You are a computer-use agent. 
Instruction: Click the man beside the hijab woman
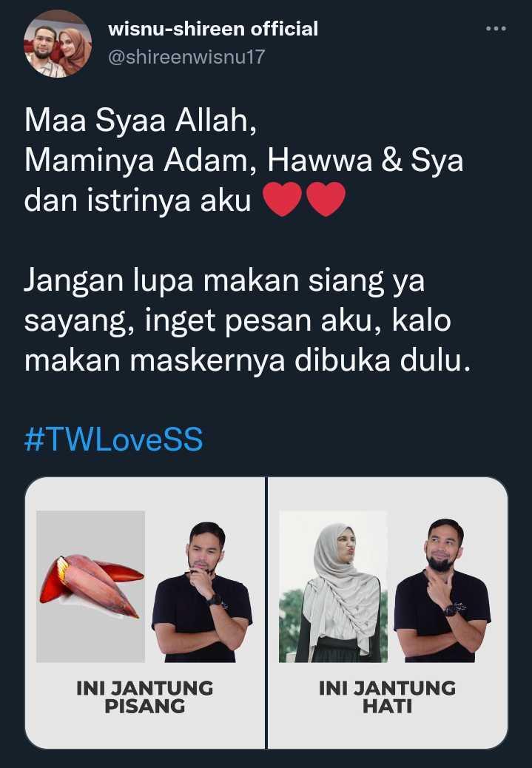442,590
